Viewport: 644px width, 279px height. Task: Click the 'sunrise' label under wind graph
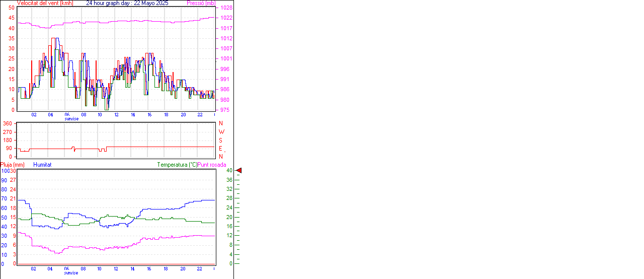tap(71, 119)
